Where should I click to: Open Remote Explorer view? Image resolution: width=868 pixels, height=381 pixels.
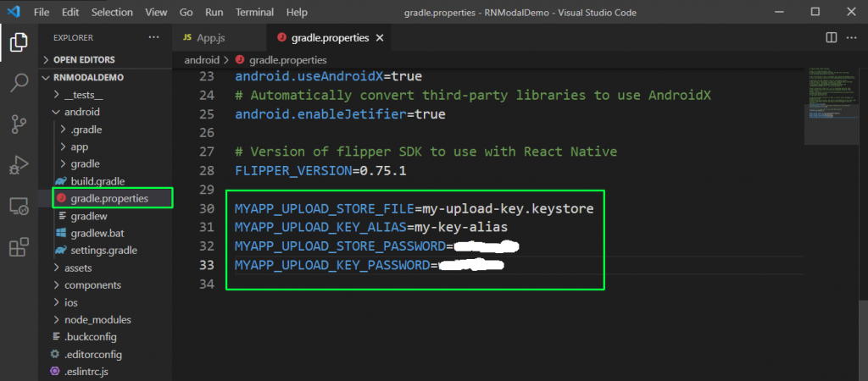[19, 207]
